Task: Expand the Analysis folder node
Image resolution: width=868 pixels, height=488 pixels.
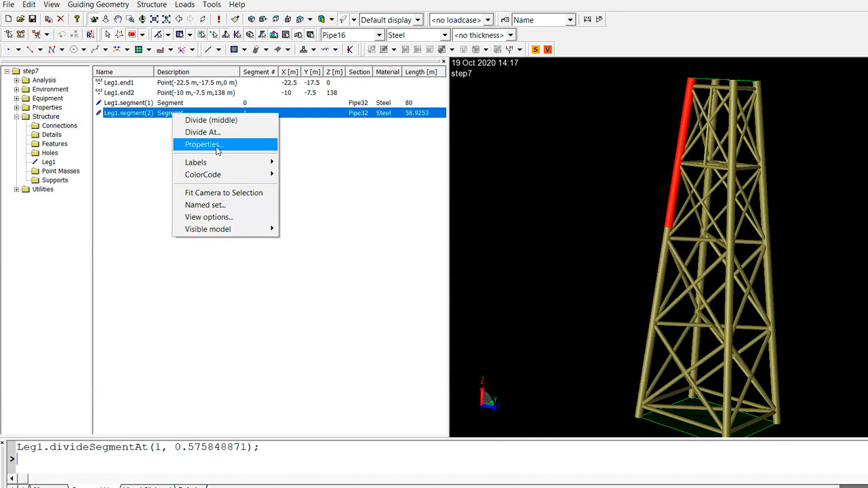Action: tap(17, 80)
